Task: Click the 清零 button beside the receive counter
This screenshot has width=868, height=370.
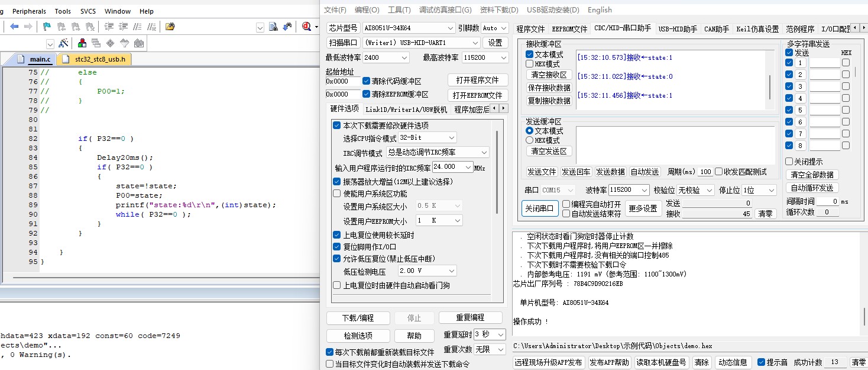Action: 765,214
